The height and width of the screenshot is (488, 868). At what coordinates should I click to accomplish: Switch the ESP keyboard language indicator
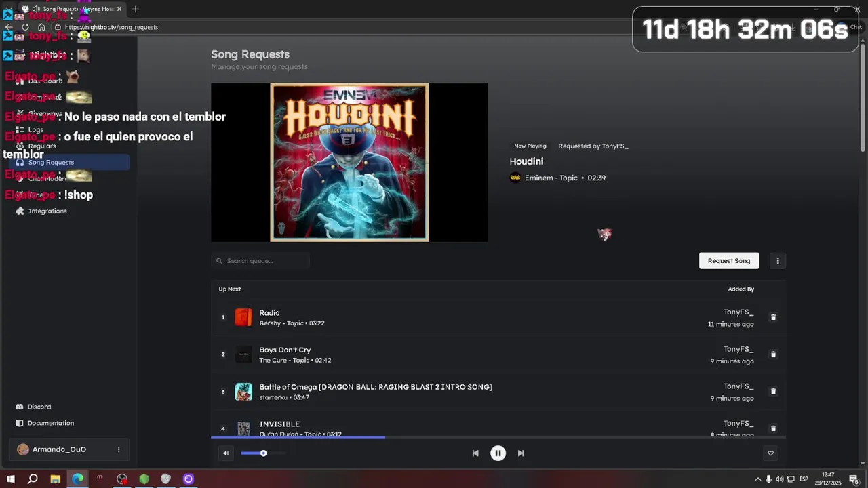tap(804, 479)
